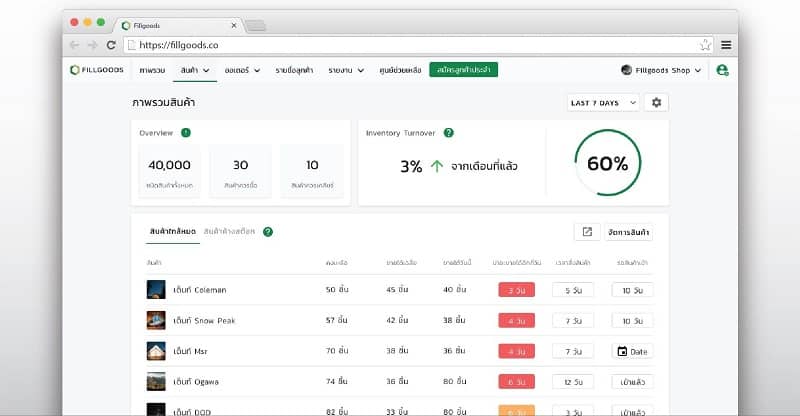Click the เต็นท์ Ogawa thumbnail

156,381
